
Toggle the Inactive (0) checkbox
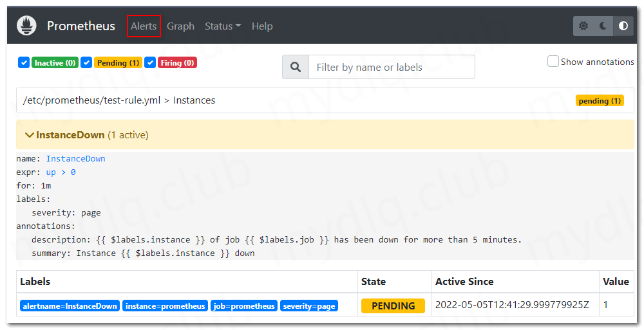click(24, 63)
